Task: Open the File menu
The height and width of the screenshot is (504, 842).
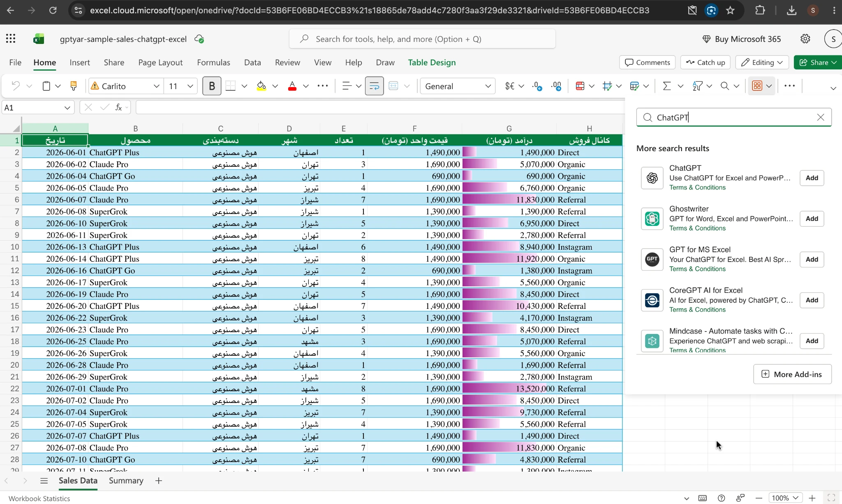Action: [x=15, y=62]
